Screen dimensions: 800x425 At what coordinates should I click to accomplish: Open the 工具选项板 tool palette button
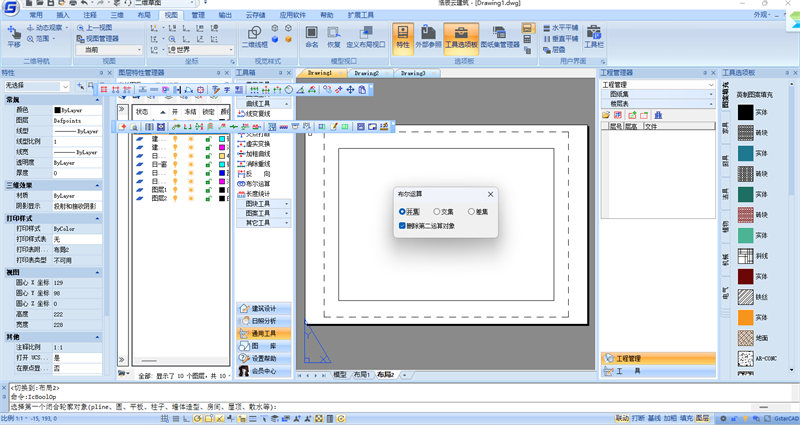[461, 37]
